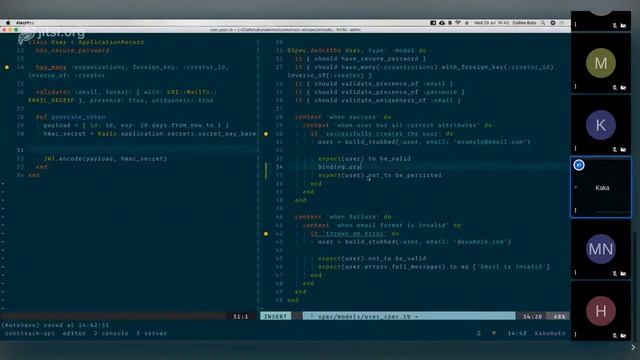Select participant H's thumbnail
This screenshot has height=360, width=640.
pyautogui.click(x=601, y=311)
